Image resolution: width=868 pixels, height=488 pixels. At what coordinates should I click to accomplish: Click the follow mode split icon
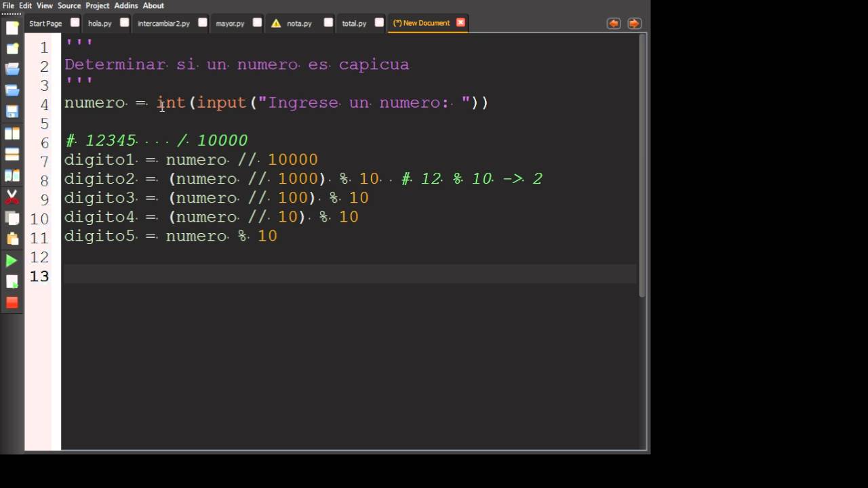pyautogui.click(x=12, y=176)
